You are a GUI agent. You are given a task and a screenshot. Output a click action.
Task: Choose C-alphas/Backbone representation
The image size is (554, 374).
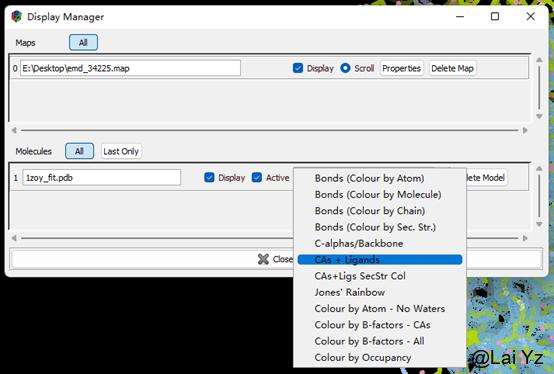tap(380, 243)
